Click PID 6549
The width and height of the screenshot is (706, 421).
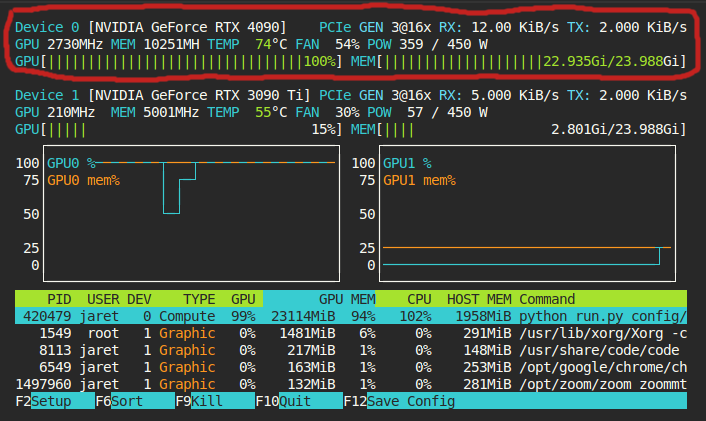tap(55, 367)
